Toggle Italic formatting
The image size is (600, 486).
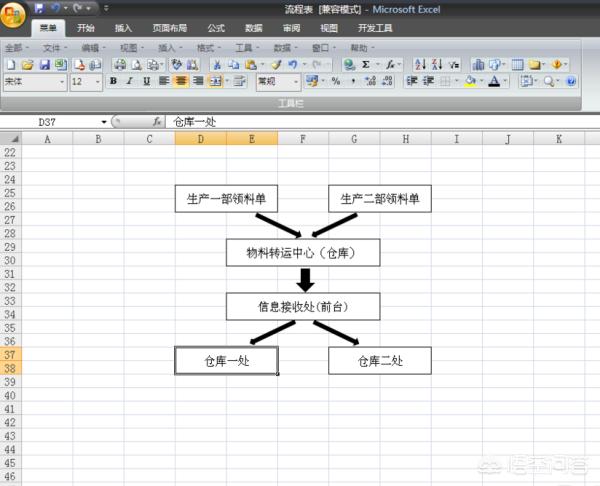click(130, 81)
